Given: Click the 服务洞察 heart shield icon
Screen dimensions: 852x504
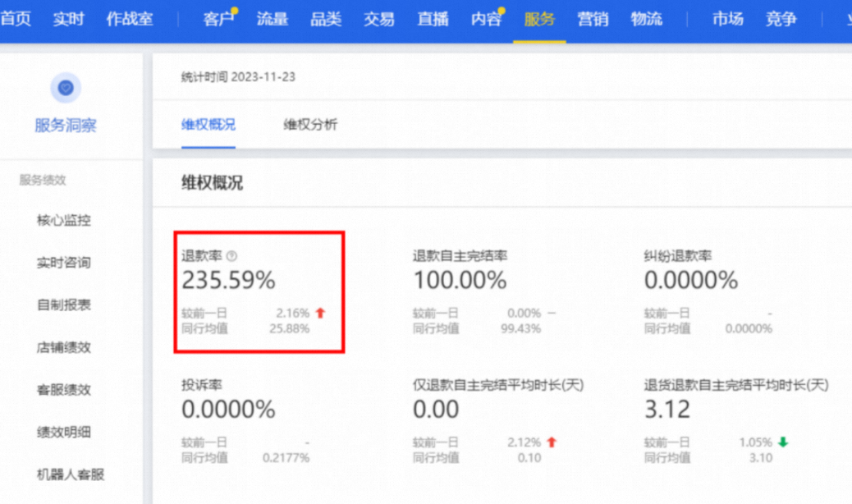Looking at the screenshot, I should [66, 88].
